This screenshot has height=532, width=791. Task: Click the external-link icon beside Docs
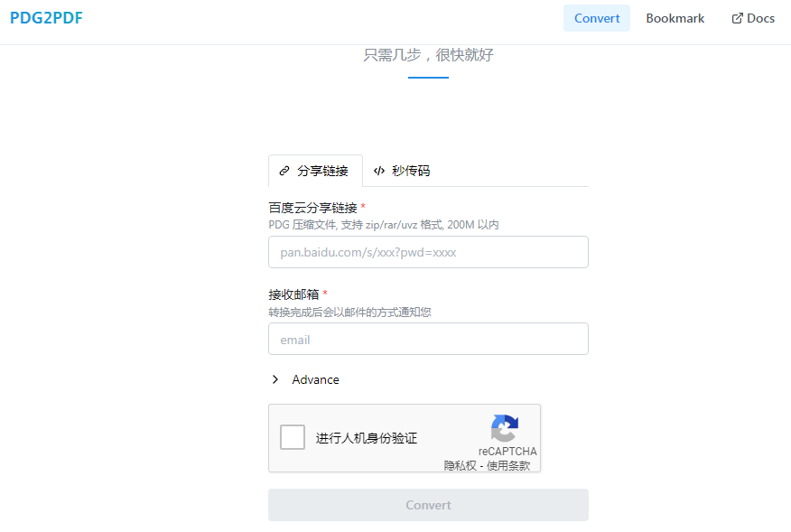coord(737,18)
